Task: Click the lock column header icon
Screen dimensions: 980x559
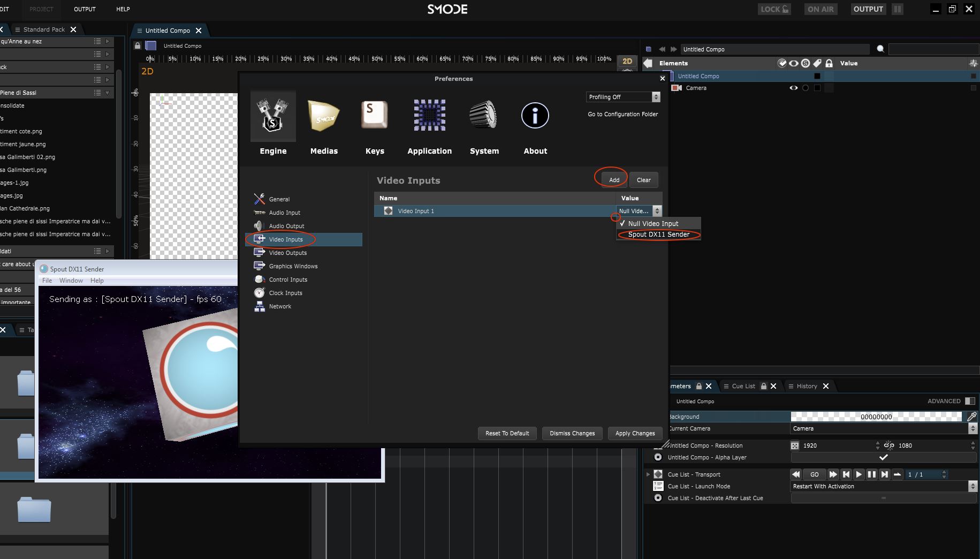Action: point(829,63)
